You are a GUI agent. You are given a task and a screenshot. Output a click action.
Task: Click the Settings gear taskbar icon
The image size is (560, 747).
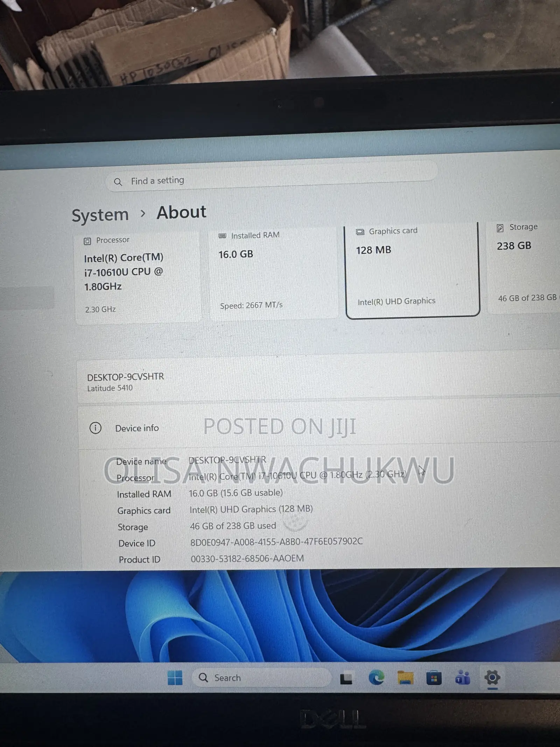[x=492, y=678]
